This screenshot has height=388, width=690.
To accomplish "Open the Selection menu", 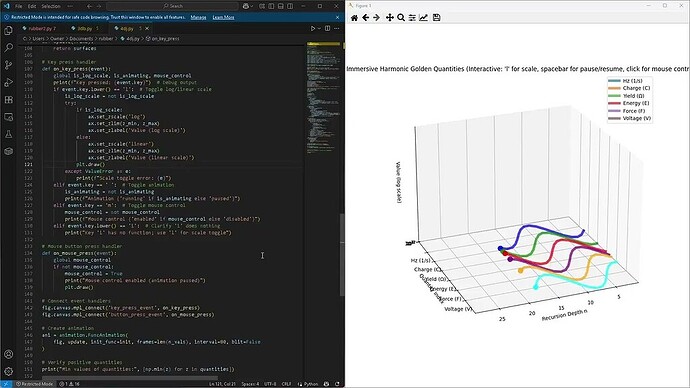I will [x=51, y=6].
